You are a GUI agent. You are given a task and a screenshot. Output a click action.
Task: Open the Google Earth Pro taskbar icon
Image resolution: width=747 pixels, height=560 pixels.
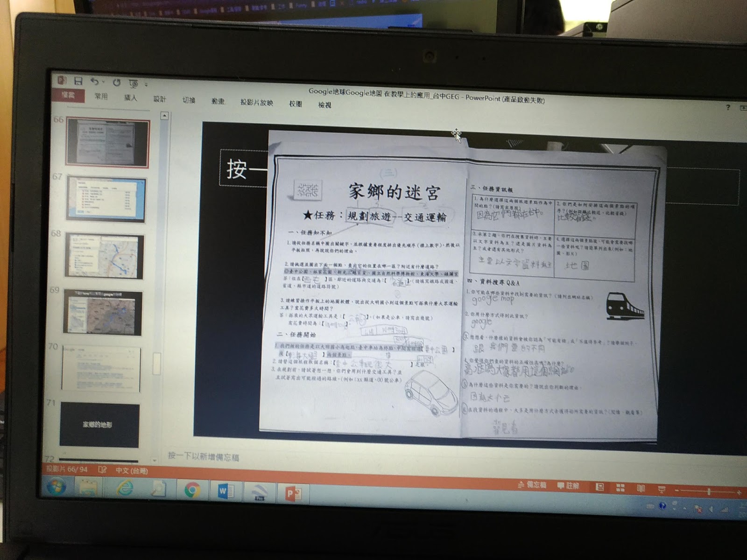pyautogui.click(x=259, y=492)
